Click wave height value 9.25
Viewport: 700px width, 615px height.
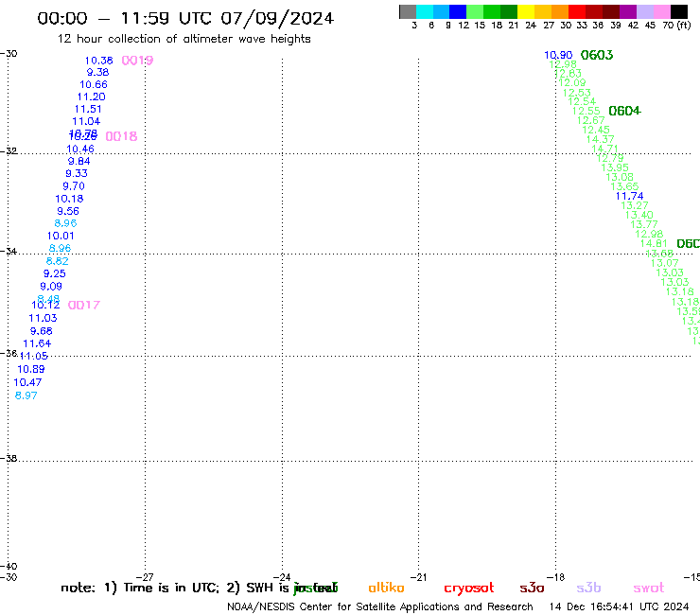[x=55, y=273]
